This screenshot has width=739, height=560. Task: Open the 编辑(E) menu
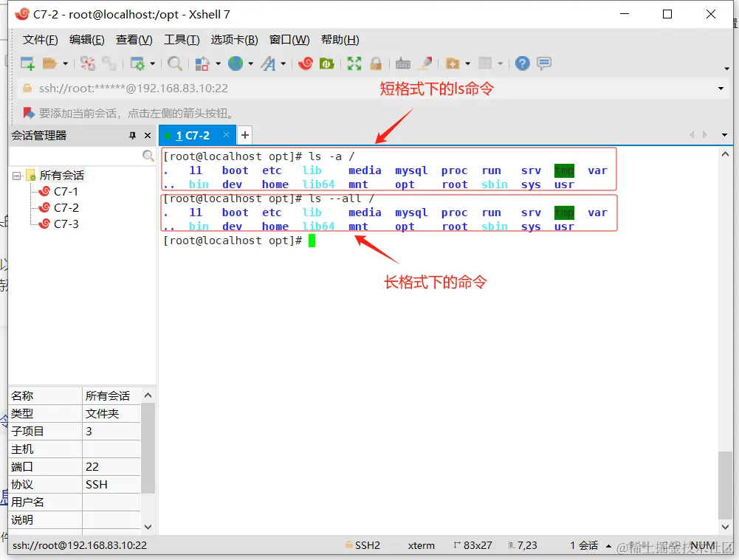click(x=86, y=40)
